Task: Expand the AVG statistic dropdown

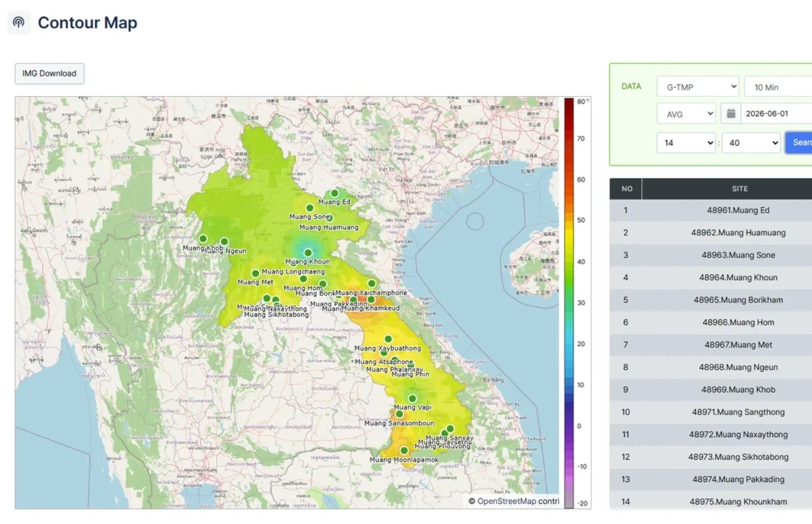Action: point(687,114)
